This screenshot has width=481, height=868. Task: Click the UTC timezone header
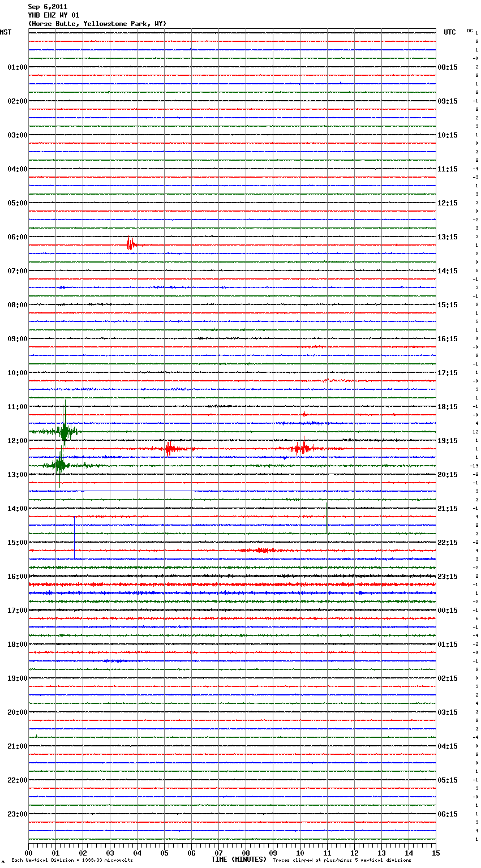coord(450,32)
